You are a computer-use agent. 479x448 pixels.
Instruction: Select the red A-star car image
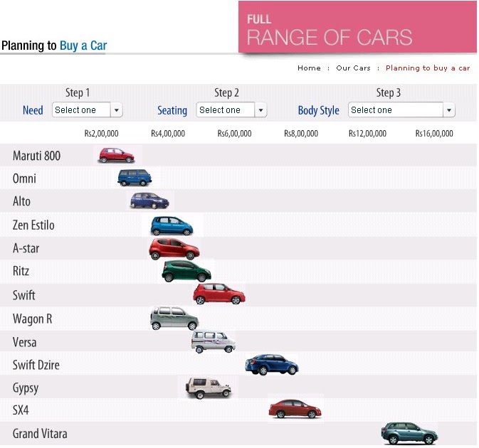click(x=174, y=249)
